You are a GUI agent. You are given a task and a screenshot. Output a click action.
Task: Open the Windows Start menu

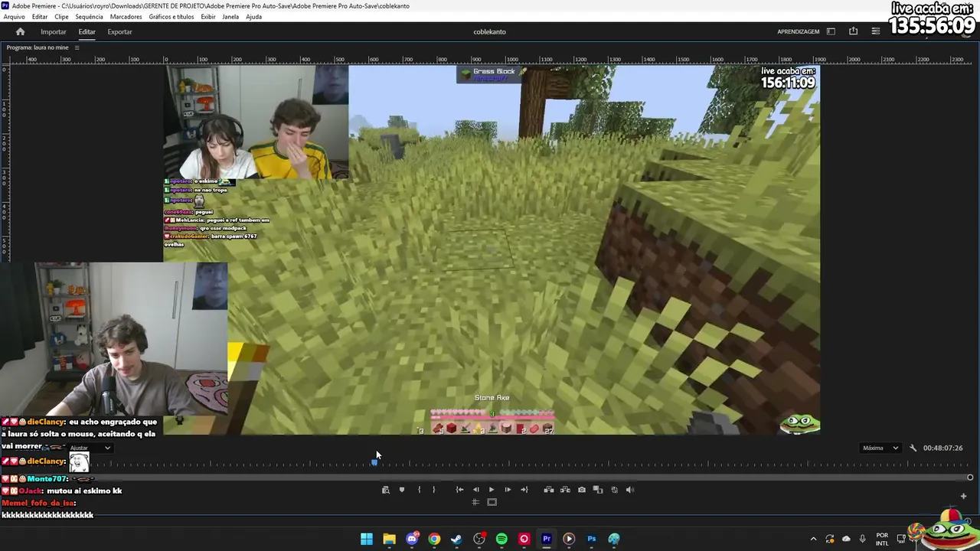pos(367,539)
